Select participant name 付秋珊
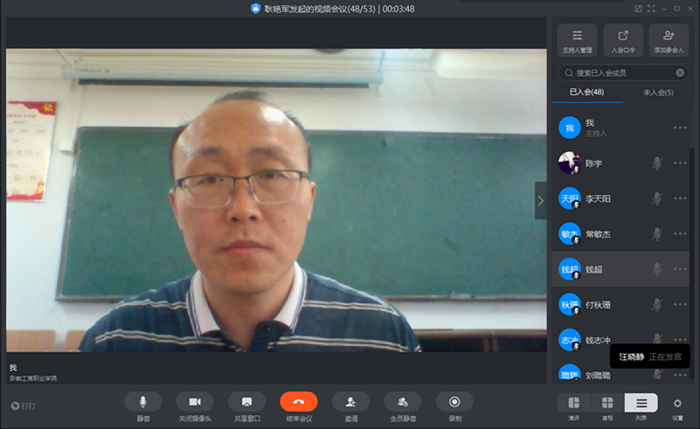Image resolution: width=700 pixels, height=429 pixels. [598, 305]
